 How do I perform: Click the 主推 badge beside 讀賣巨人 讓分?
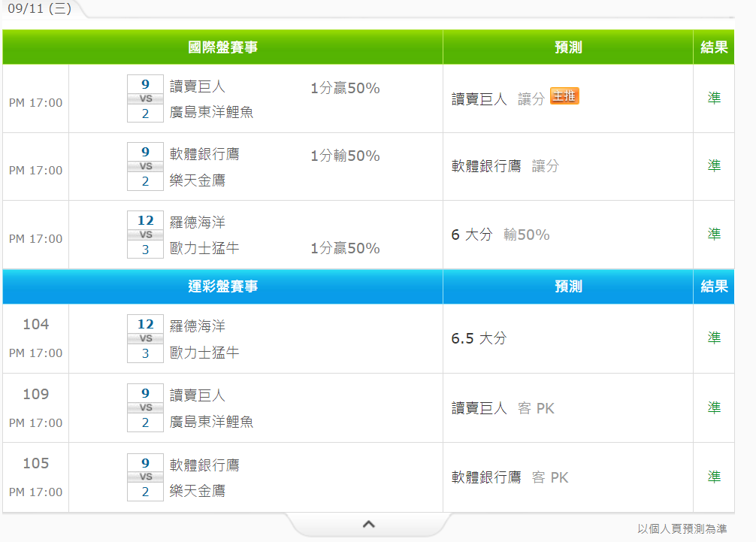pos(564,96)
